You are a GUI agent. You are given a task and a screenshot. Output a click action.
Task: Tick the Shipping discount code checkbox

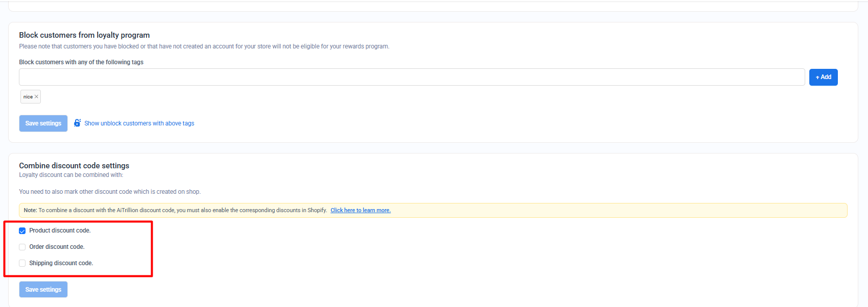(x=22, y=264)
